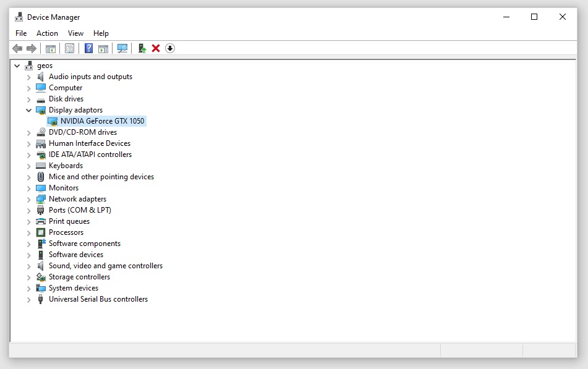Image resolution: width=588 pixels, height=369 pixels.
Task: Open the Action menu
Action: pyautogui.click(x=47, y=33)
